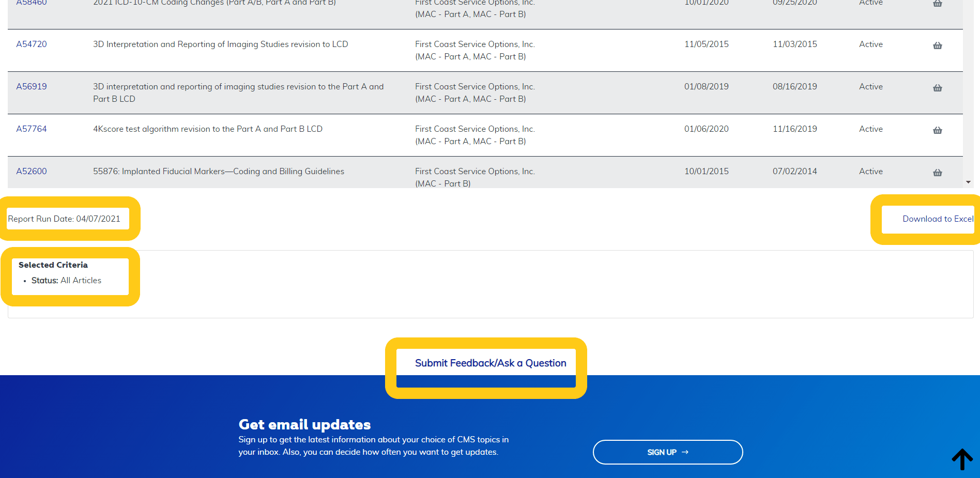Click Download to Excel link
This screenshot has width=980, height=478.
pyautogui.click(x=938, y=219)
